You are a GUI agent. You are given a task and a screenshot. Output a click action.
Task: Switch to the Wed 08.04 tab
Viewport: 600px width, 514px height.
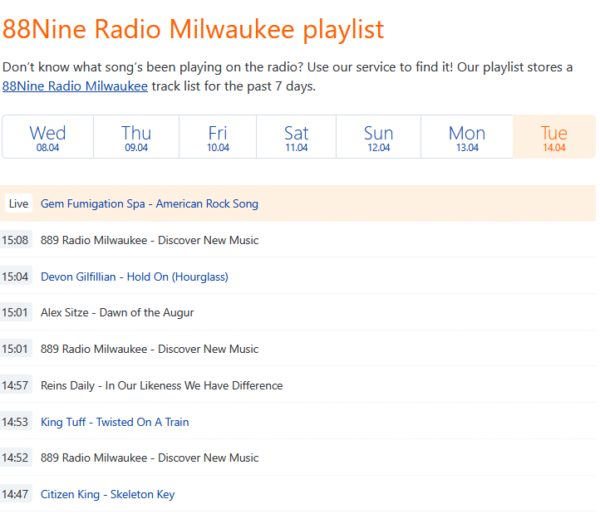tap(48, 137)
